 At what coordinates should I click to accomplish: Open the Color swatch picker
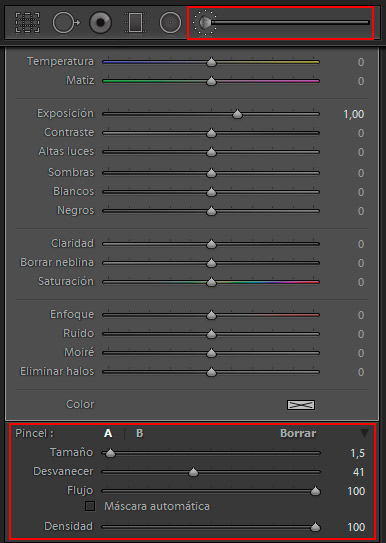pos(301,405)
